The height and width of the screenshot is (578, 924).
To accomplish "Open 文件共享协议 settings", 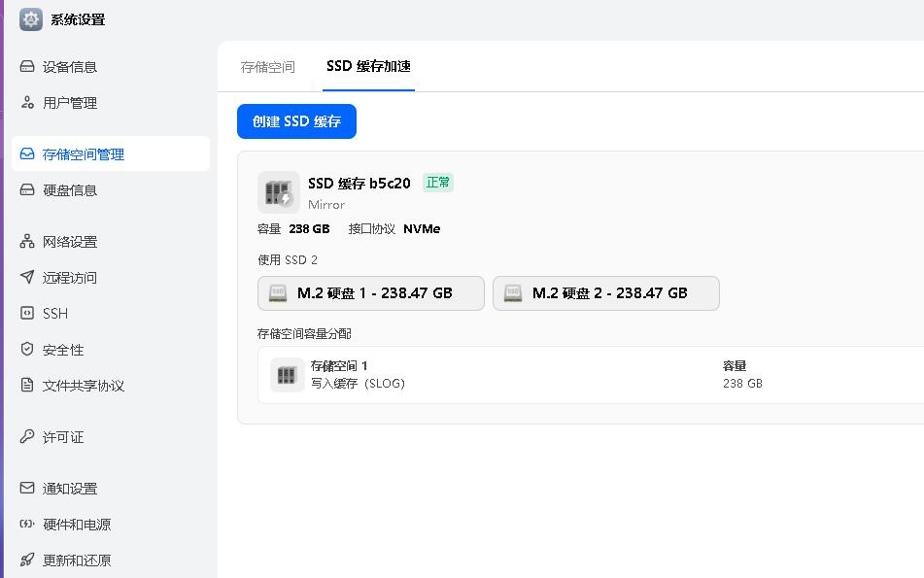I will [x=110, y=386].
